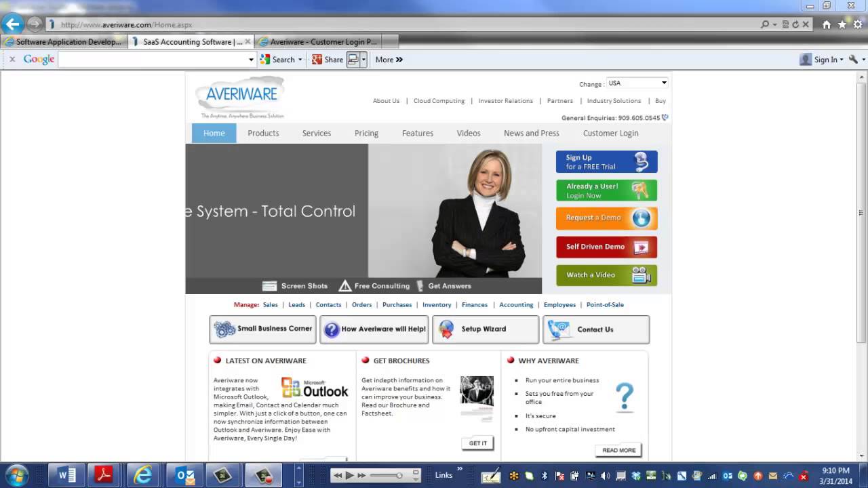Open Adobe Reader from taskbar
Image resolution: width=868 pixels, height=488 pixels.
point(103,475)
